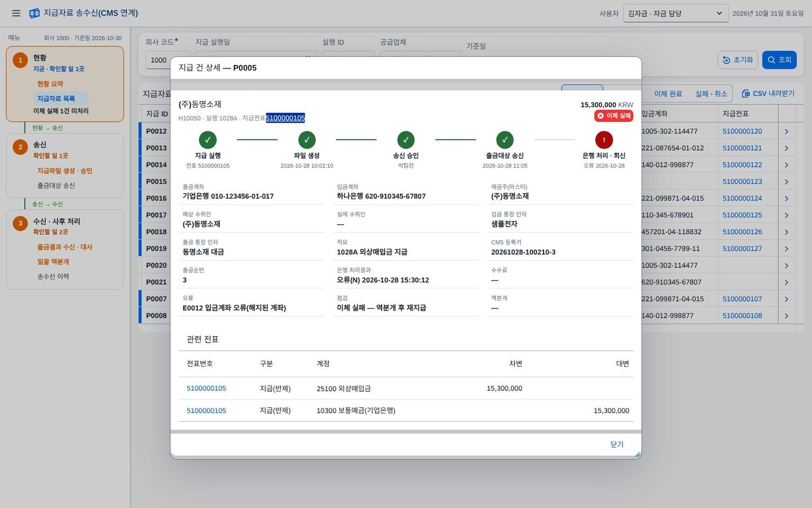
Task: Click the 조회 search button
Action: (x=779, y=60)
